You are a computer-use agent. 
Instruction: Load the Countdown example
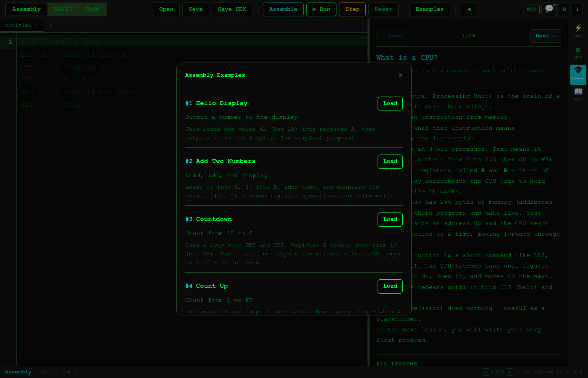390,219
